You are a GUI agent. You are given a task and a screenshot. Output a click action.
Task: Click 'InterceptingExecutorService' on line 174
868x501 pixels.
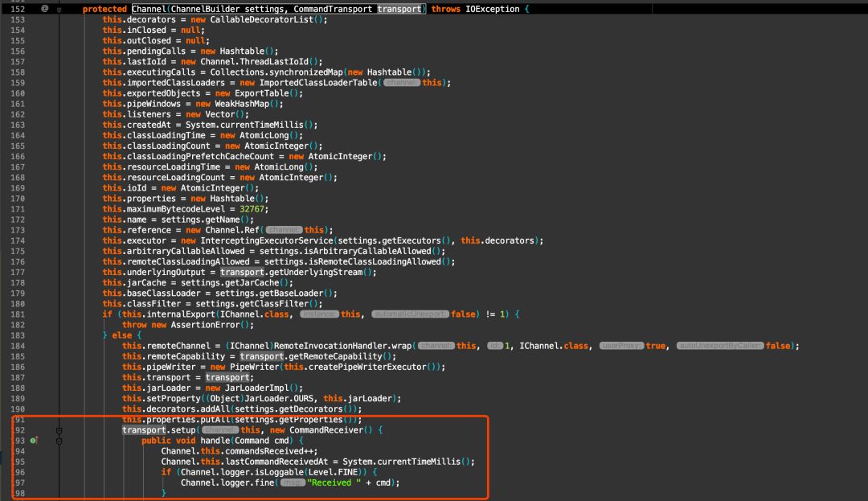tap(267, 240)
